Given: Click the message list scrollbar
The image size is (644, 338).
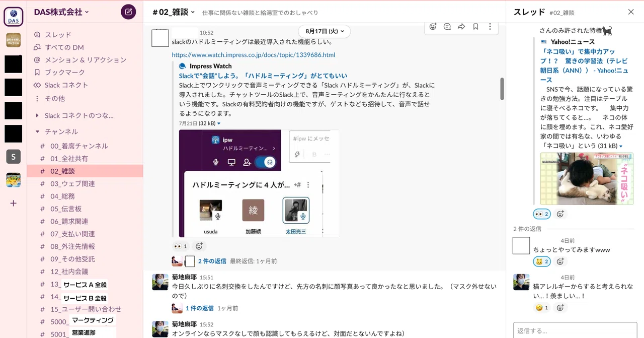Looking at the screenshot, I should tap(502, 89).
